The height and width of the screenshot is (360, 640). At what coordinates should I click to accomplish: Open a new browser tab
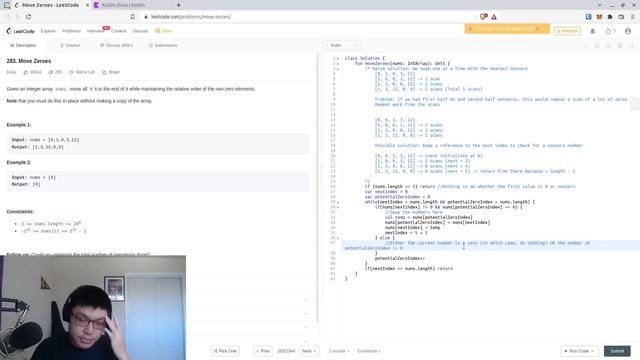178,5
